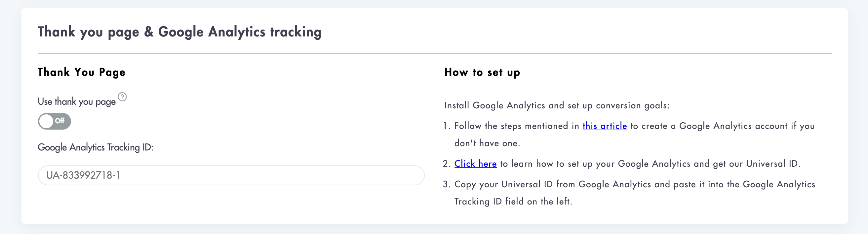
Task: Click the 'Use thank you page' label text
Action: (x=77, y=102)
